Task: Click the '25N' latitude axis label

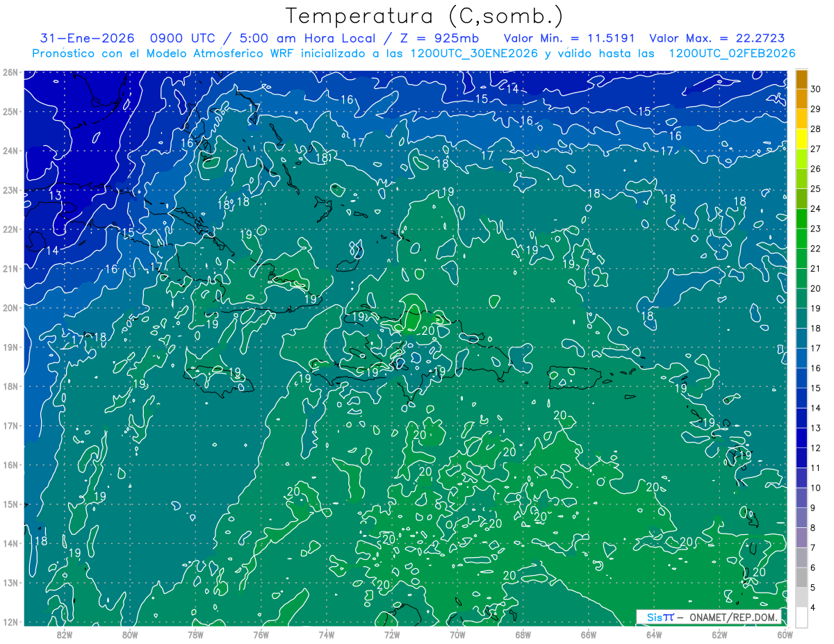Action: point(10,111)
